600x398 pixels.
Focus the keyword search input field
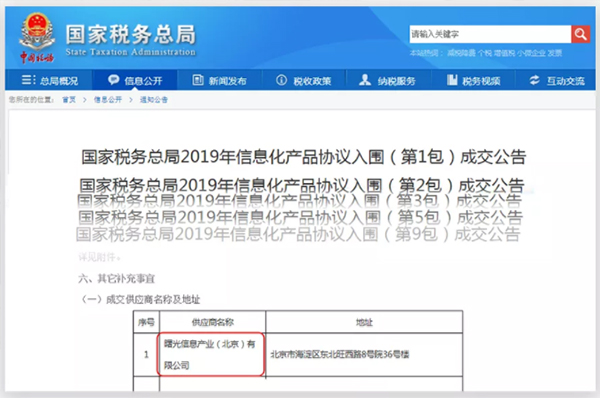(490, 34)
